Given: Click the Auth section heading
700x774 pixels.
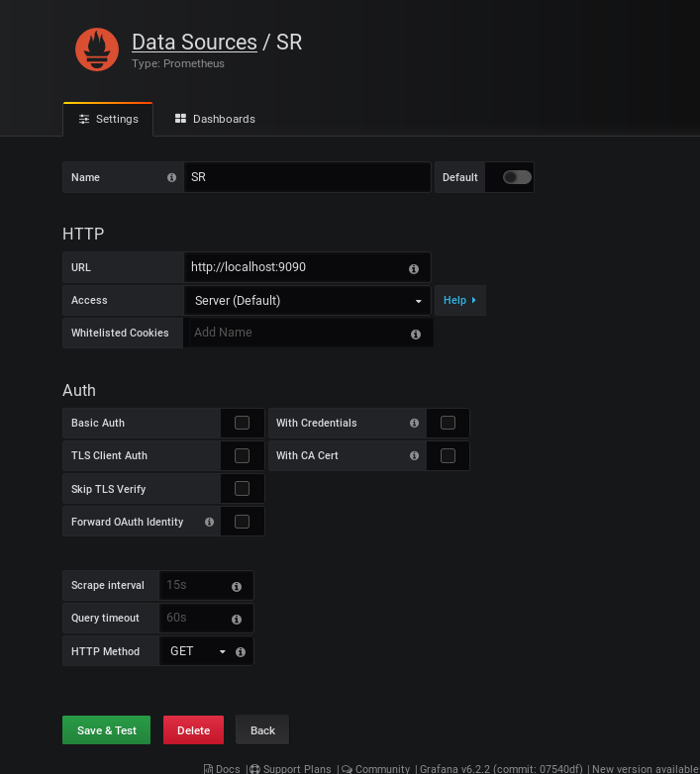Looking at the screenshot, I should click(79, 390).
